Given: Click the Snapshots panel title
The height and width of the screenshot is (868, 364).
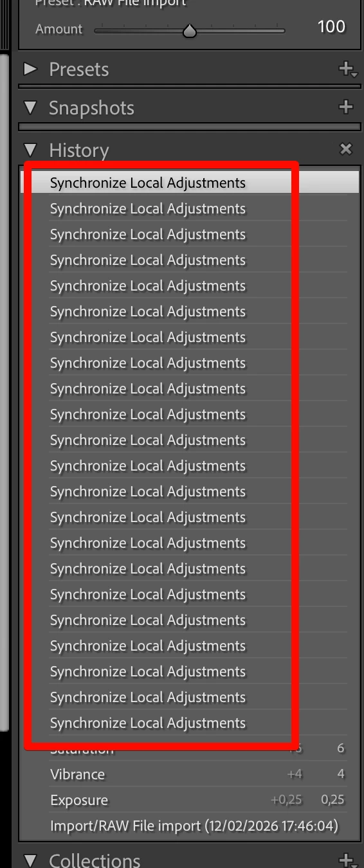Looking at the screenshot, I should [x=91, y=108].
